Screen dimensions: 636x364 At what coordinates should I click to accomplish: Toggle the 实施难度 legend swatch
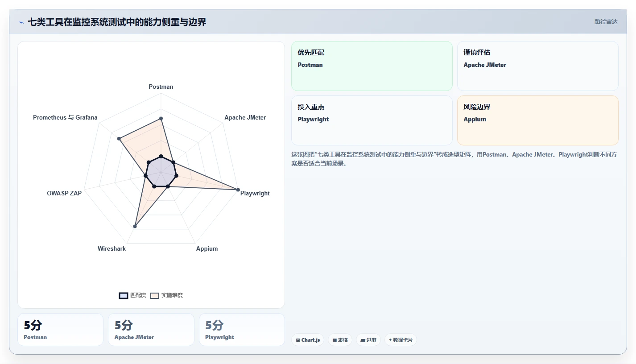coord(155,296)
